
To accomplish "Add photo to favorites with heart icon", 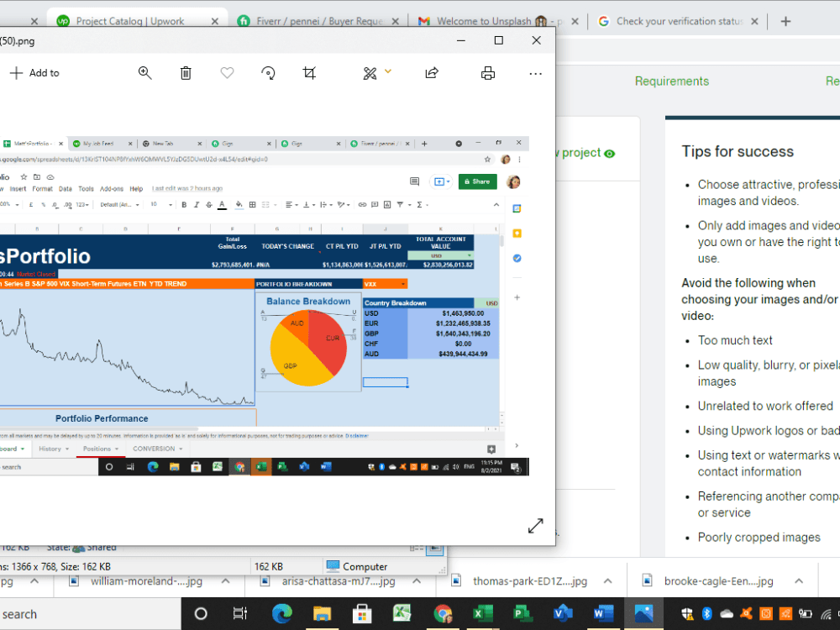I will (x=227, y=73).
